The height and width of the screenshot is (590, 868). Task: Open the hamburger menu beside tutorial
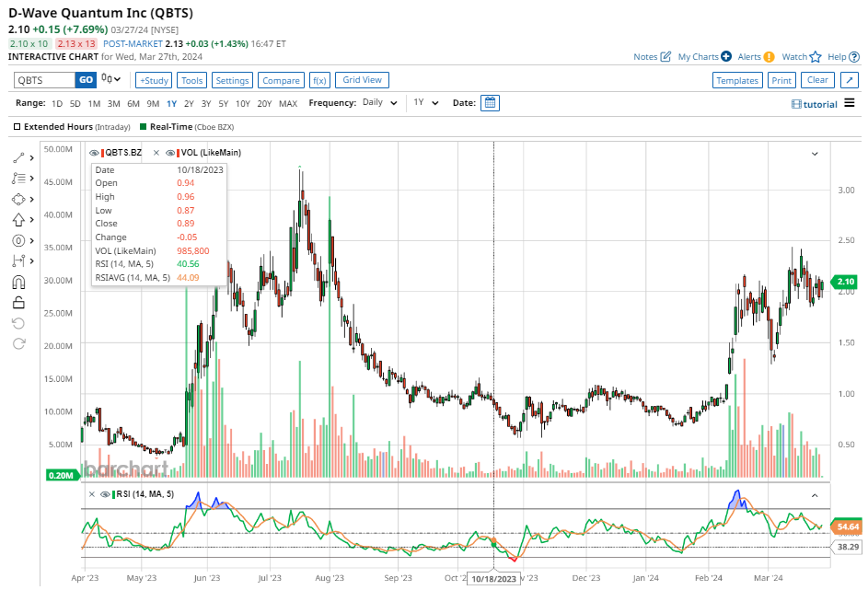(850, 103)
